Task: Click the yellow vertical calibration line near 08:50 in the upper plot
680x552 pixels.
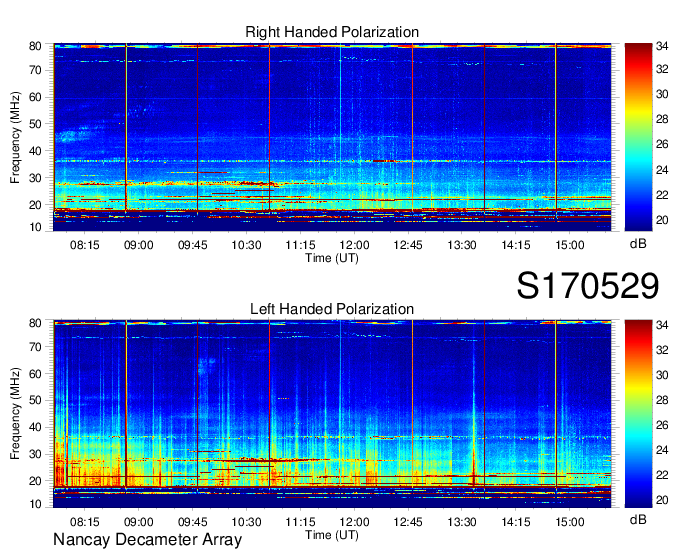Action: [126, 128]
